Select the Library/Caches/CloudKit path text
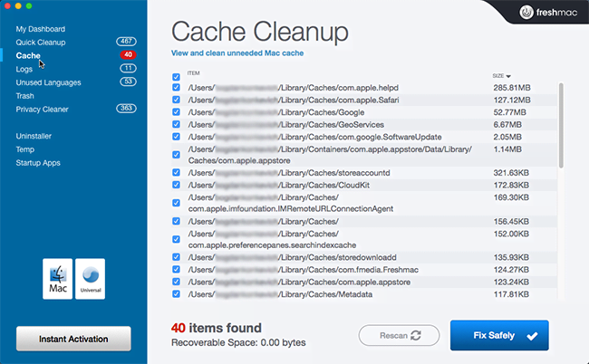The image size is (589, 364). [x=279, y=186]
